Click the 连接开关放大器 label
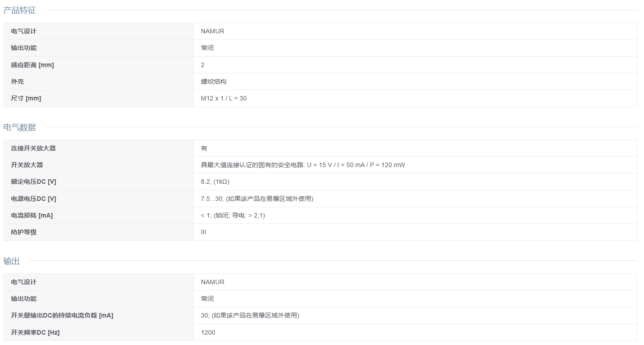Image resolution: width=644 pixels, height=345 pixels. [33, 148]
